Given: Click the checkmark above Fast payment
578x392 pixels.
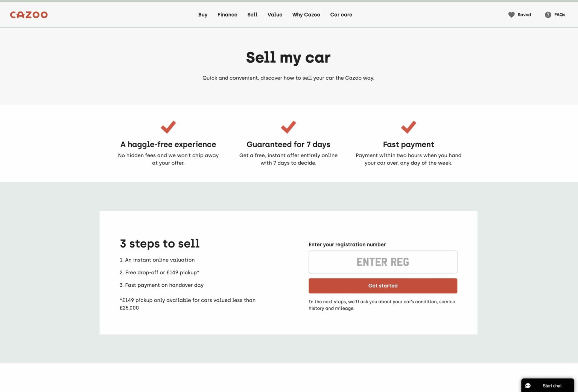Looking at the screenshot, I should tap(409, 127).
